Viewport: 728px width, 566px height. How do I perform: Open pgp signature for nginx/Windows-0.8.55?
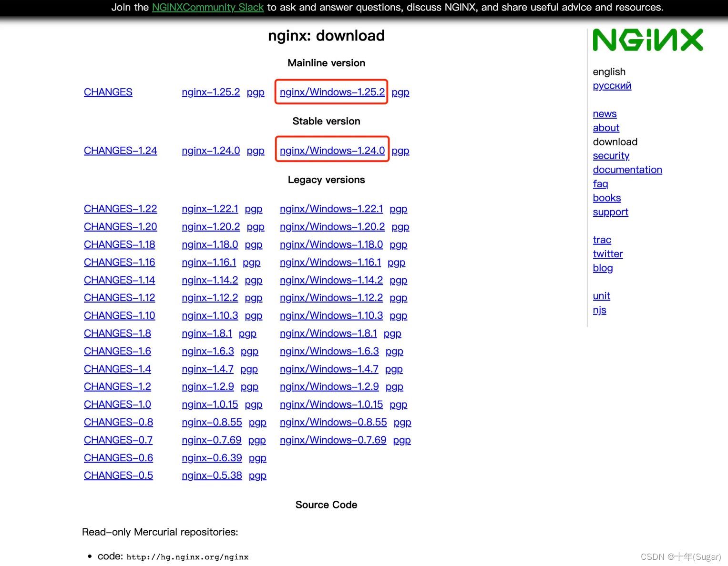[x=402, y=423]
